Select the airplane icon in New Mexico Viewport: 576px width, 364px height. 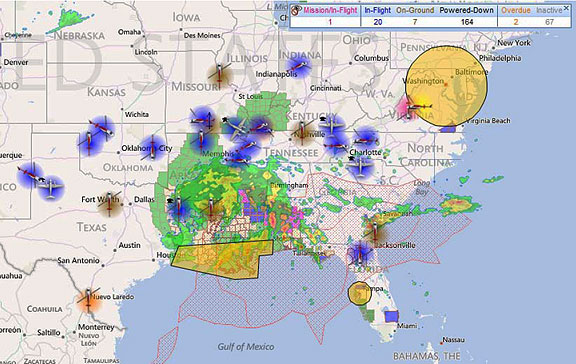pos(51,187)
